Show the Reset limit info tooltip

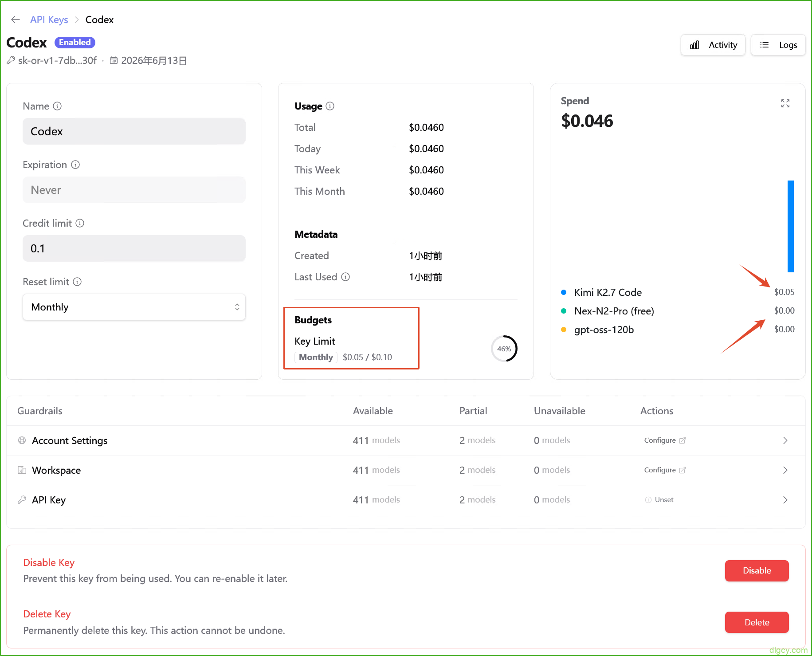pos(77,282)
